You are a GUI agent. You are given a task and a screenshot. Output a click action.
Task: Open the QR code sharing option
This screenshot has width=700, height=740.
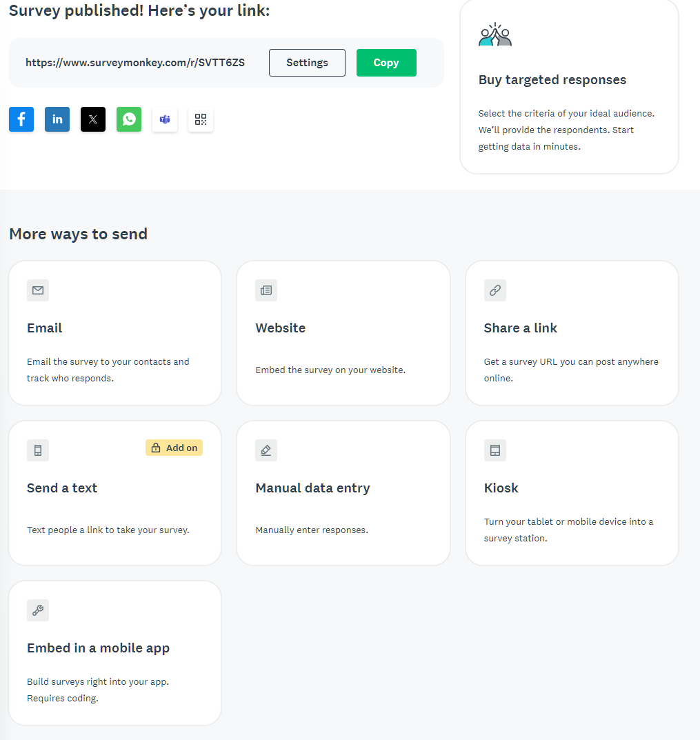click(x=200, y=119)
